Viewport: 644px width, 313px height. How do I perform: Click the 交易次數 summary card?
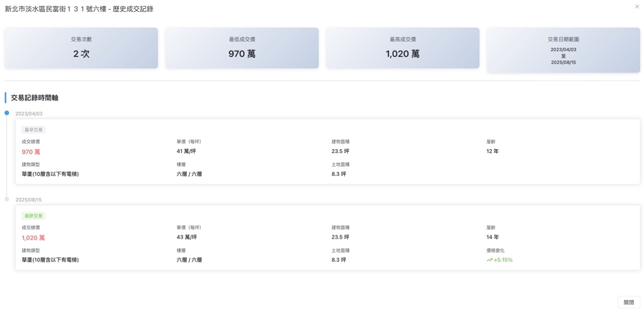(80, 48)
